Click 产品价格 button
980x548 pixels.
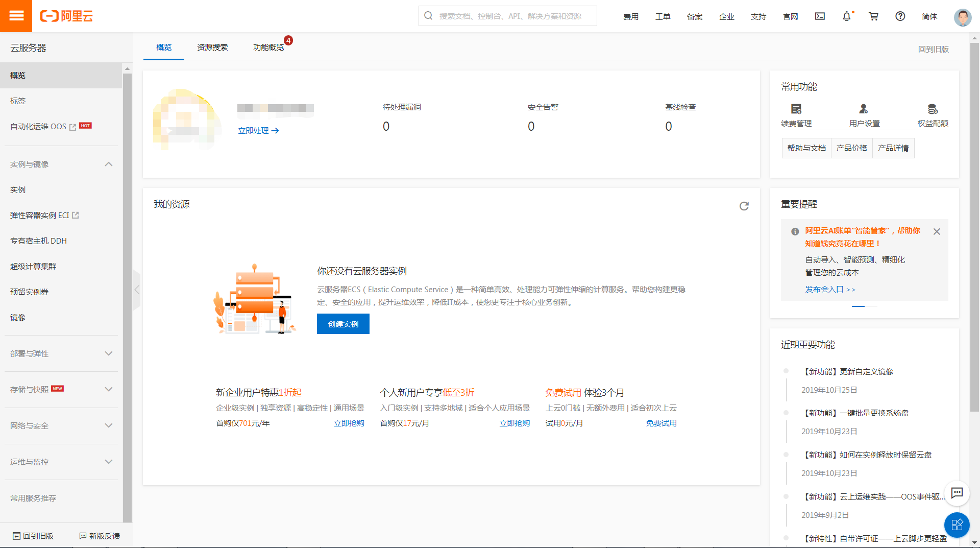click(852, 148)
